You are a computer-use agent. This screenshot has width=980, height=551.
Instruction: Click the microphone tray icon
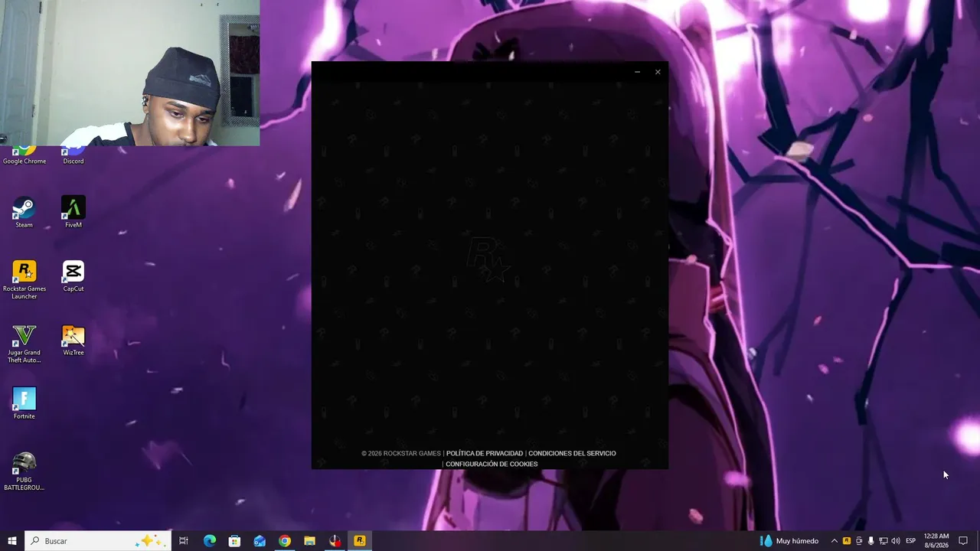click(x=871, y=541)
